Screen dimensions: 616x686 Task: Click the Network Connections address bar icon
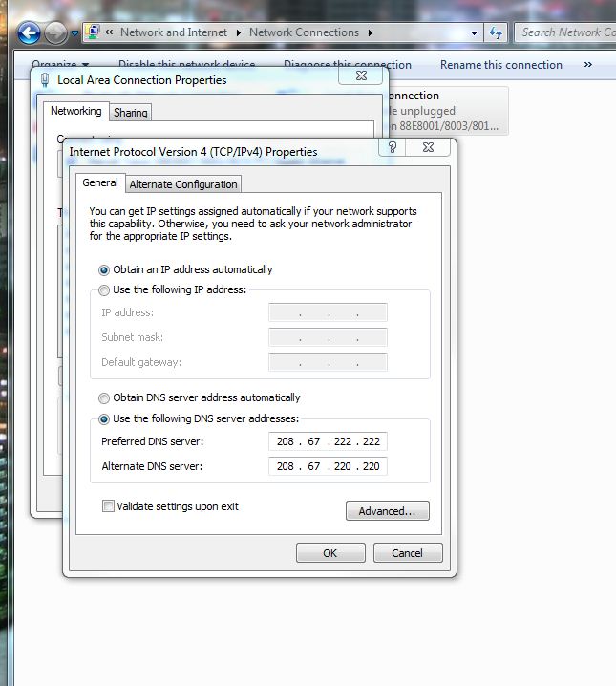coord(94,32)
